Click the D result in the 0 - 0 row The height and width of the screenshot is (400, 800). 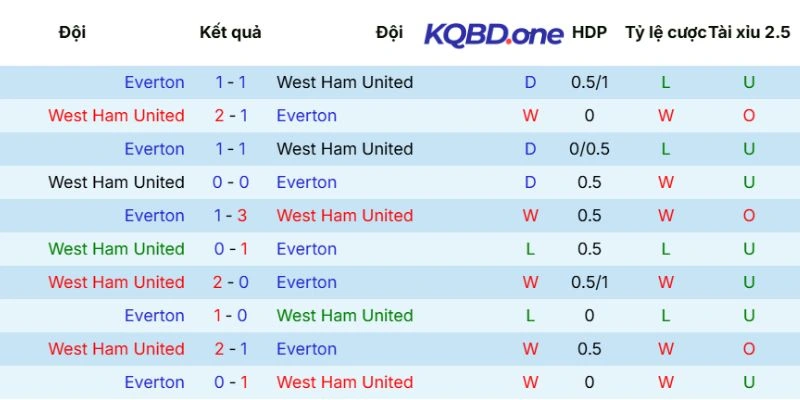click(530, 182)
